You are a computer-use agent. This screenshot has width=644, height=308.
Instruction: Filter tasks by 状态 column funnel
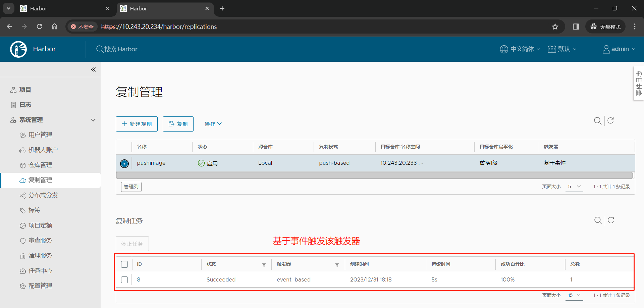[x=264, y=265]
